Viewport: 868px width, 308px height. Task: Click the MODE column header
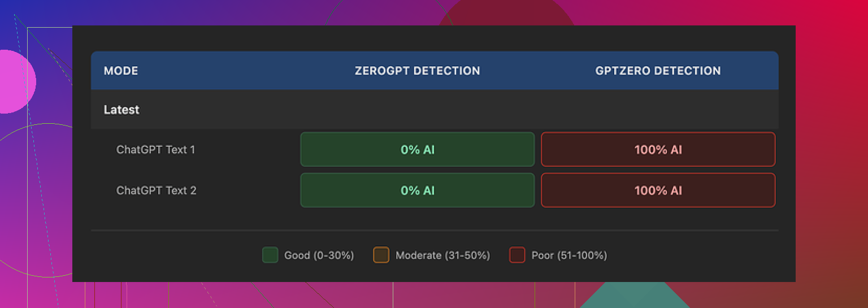pyautogui.click(x=121, y=71)
